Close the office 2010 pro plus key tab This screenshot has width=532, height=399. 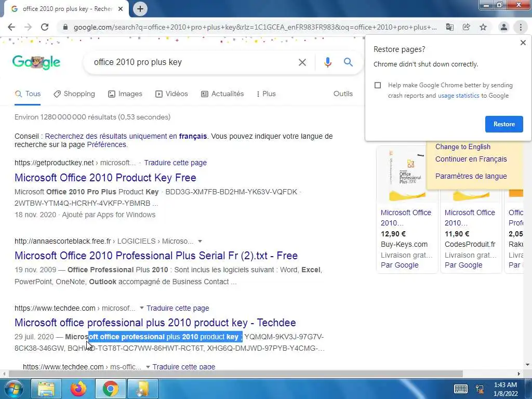coord(121,9)
